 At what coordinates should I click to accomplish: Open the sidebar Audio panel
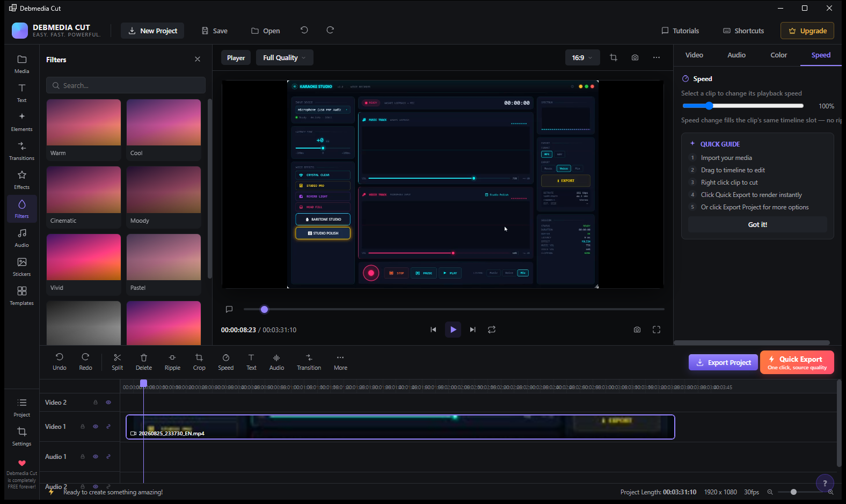pos(21,238)
